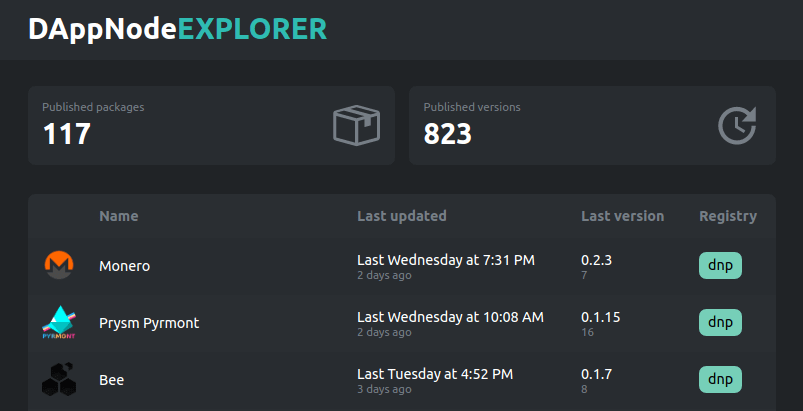Click Prysm Pyrmont version 0.1.15
The image size is (803, 411).
click(x=600, y=317)
